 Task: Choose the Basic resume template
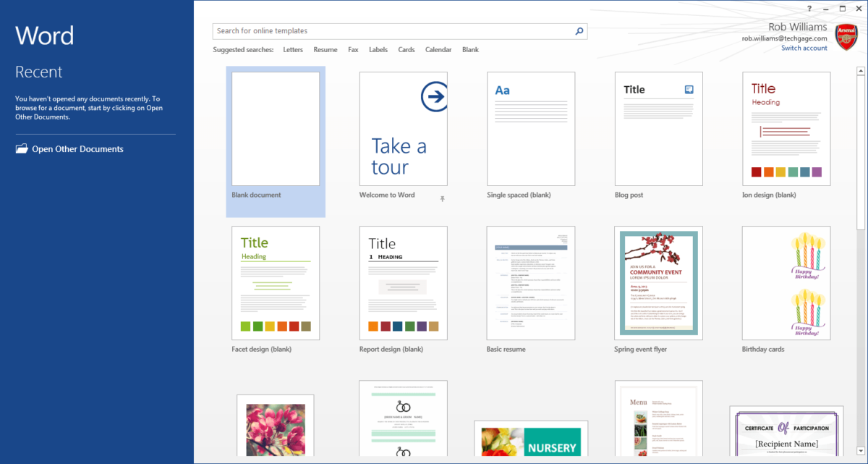tap(531, 283)
